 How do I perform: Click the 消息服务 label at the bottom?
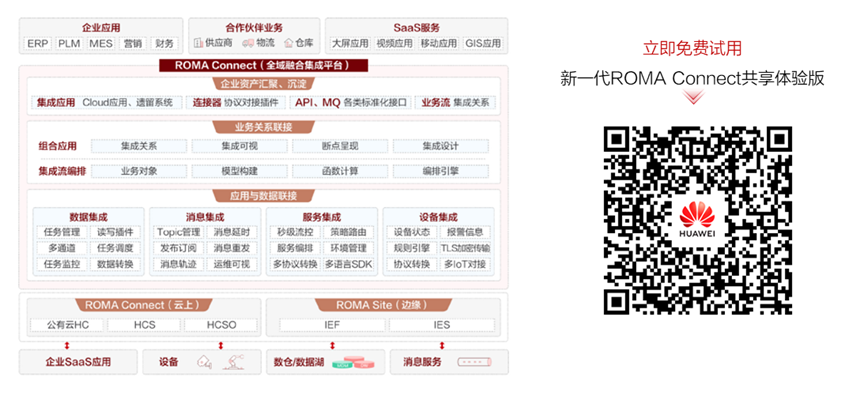(423, 362)
